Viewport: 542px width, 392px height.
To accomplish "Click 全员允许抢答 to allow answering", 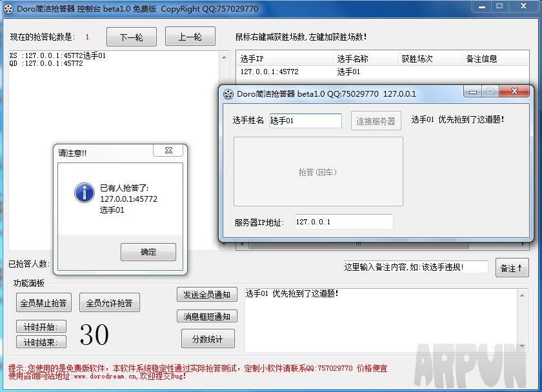I will click(x=110, y=304).
